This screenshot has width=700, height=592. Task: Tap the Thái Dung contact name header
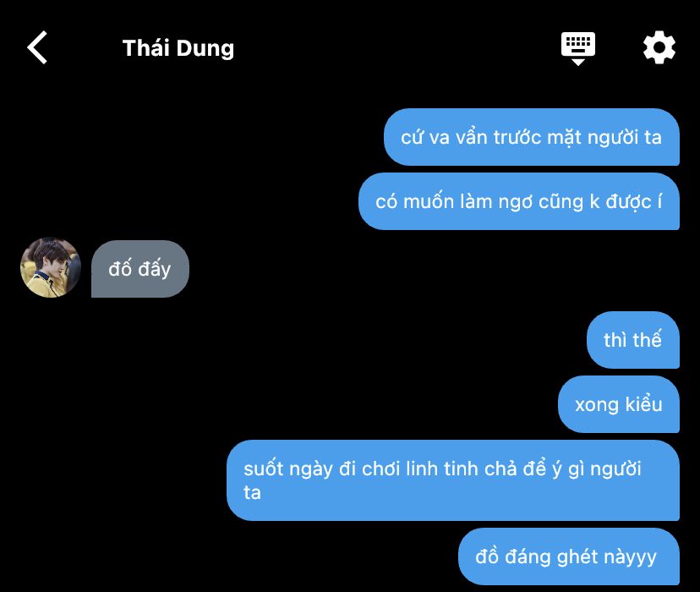pos(178,48)
